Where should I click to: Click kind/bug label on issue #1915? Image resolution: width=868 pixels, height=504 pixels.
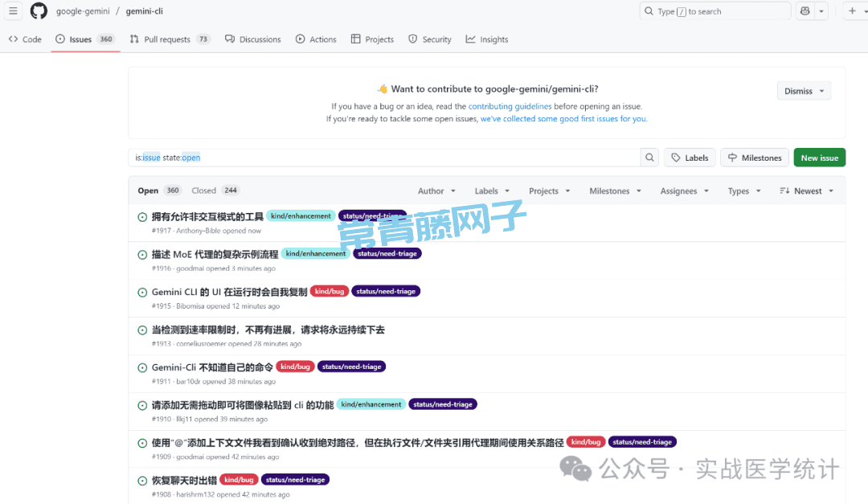point(330,291)
